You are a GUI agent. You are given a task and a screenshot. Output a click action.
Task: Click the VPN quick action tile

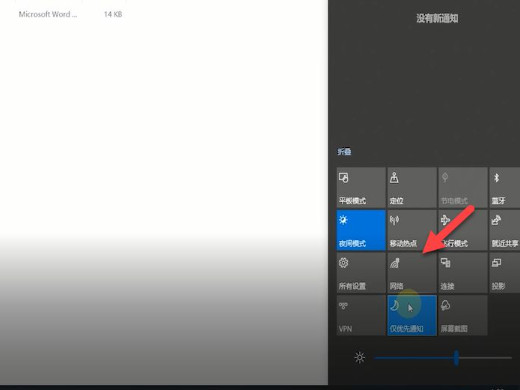click(361, 315)
